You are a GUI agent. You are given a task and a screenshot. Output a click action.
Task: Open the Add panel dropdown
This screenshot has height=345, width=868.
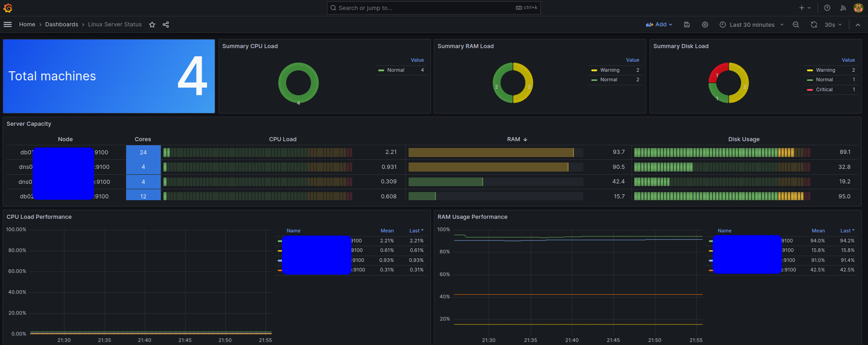[x=659, y=25]
